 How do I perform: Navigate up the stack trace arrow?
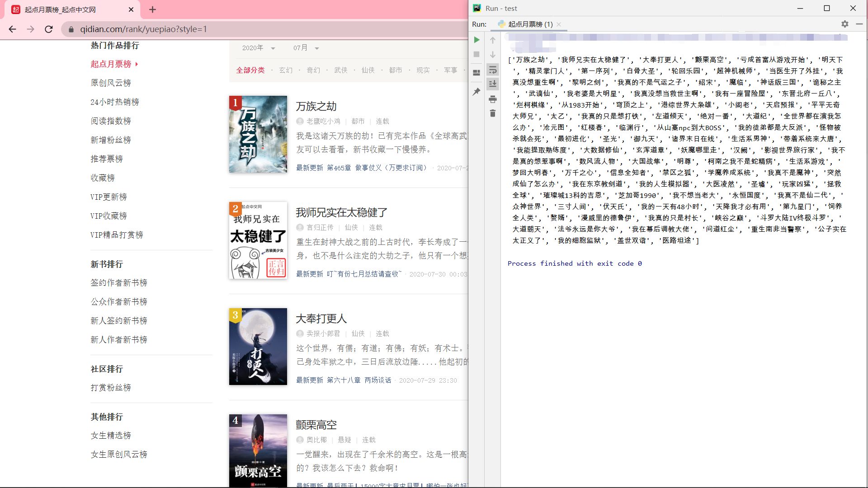tap(493, 40)
